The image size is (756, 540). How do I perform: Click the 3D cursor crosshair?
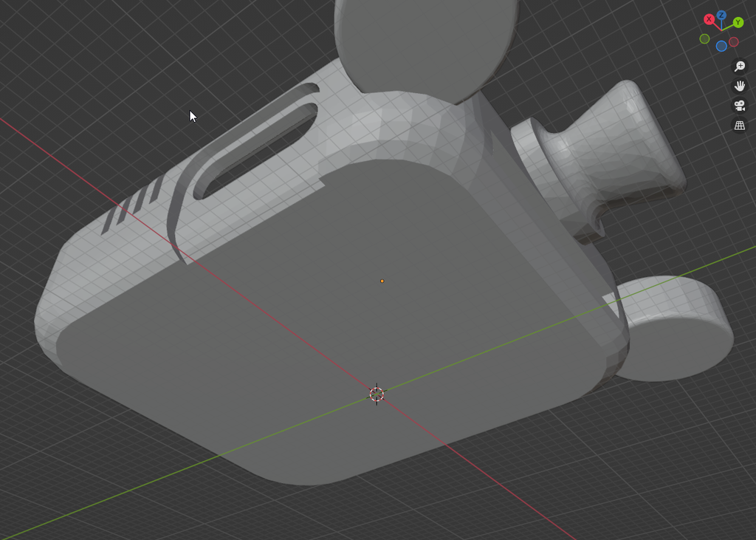click(377, 394)
